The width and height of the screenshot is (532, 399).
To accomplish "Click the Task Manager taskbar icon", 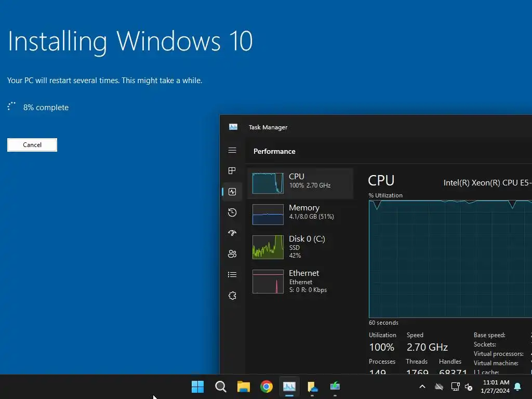I will click(x=289, y=387).
